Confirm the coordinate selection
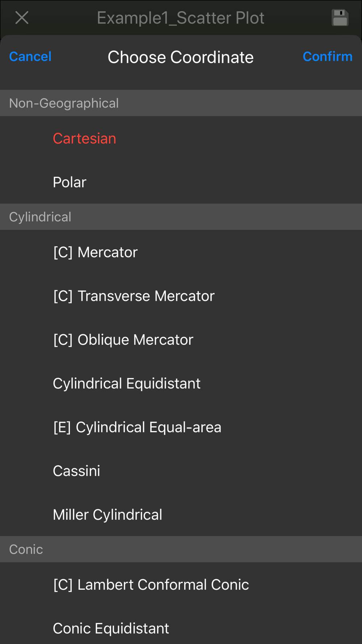 click(327, 57)
